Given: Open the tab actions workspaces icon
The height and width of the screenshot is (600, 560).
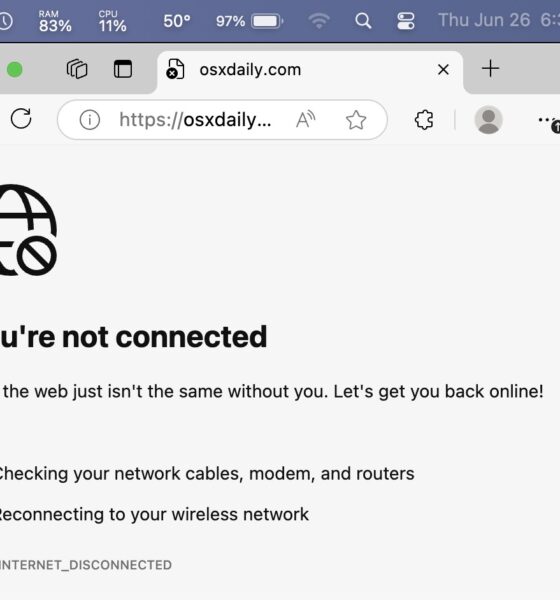Looking at the screenshot, I should [x=77, y=69].
